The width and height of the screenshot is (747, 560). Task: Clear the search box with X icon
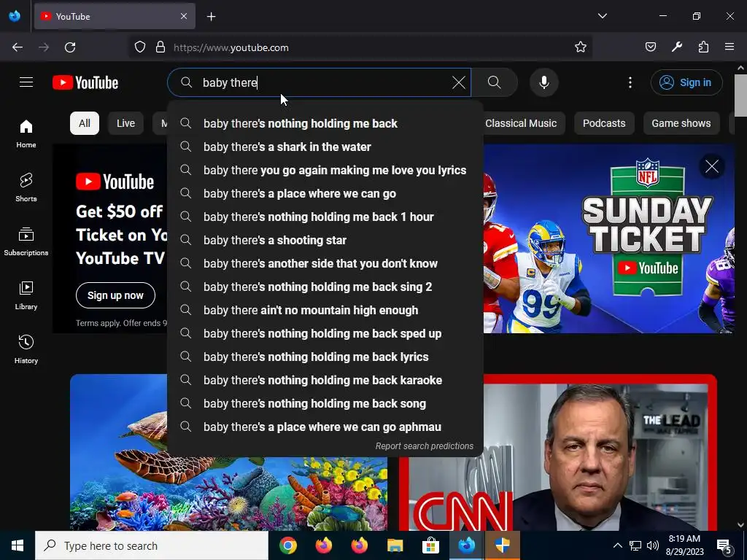coord(459,82)
